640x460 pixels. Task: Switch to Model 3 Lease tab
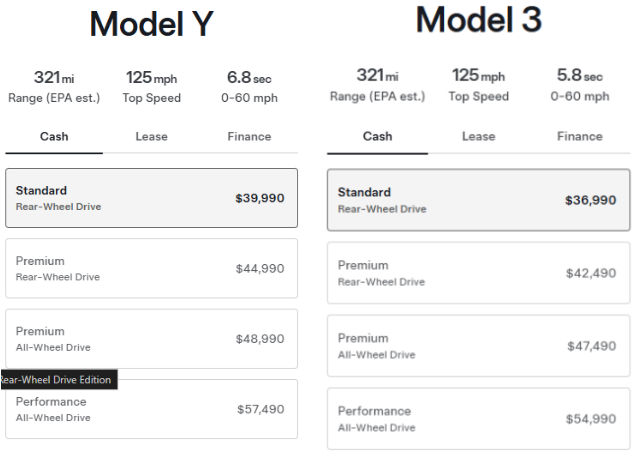click(x=478, y=136)
